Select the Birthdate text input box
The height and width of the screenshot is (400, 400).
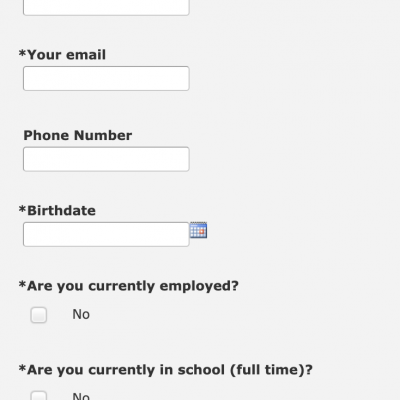click(x=106, y=234)
